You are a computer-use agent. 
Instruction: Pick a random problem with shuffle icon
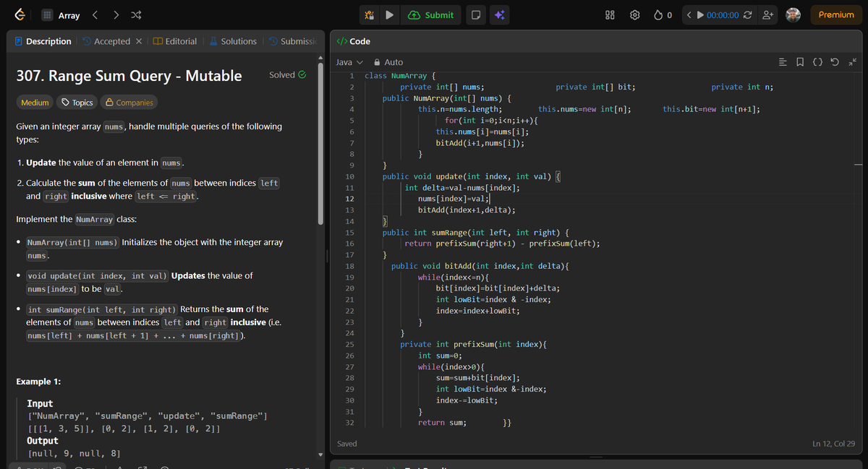(136, 15)
